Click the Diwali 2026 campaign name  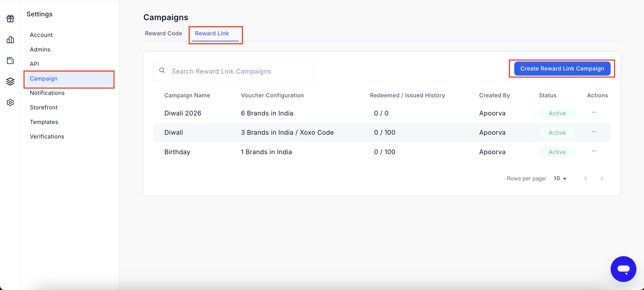pos(183,113)
